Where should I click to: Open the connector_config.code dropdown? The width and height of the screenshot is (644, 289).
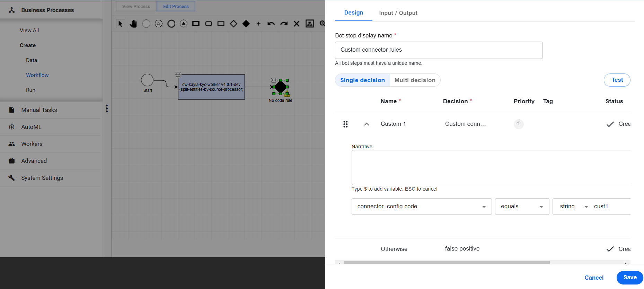422,207
